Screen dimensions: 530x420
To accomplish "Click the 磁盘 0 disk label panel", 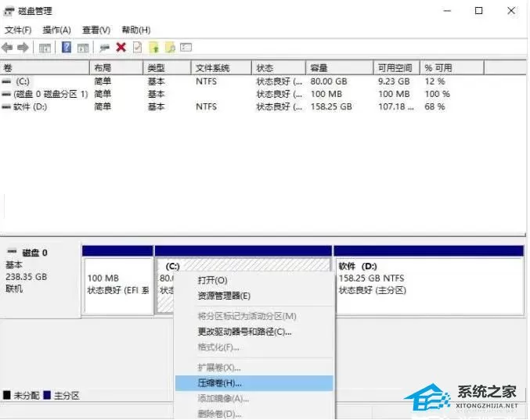I will [x=41, y=279].
